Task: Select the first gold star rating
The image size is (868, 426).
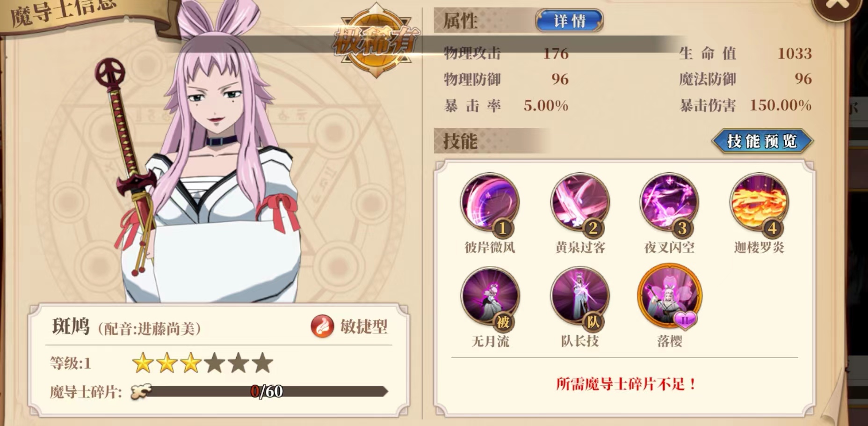Action: click(x=143, y=363)
